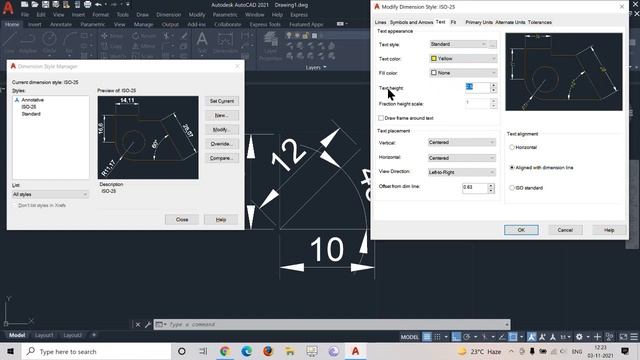Open Microsoft Edge from the taskbar
Screen dimensions: 640x360
click(x=247, y=351)
